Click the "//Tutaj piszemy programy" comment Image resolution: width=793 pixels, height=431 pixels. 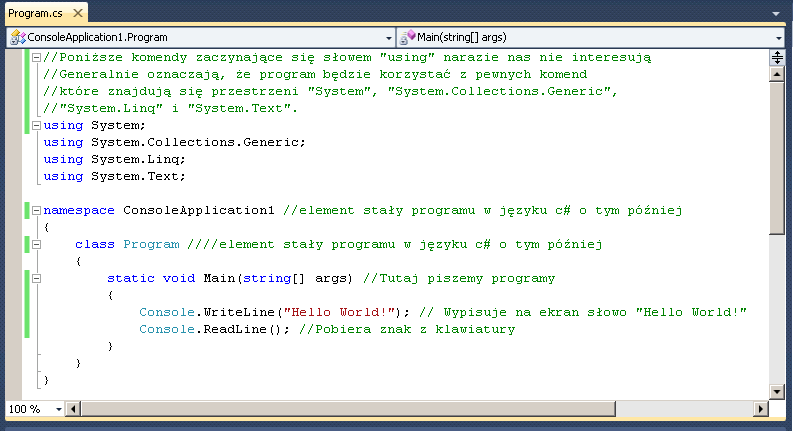(x=459, y=278)
